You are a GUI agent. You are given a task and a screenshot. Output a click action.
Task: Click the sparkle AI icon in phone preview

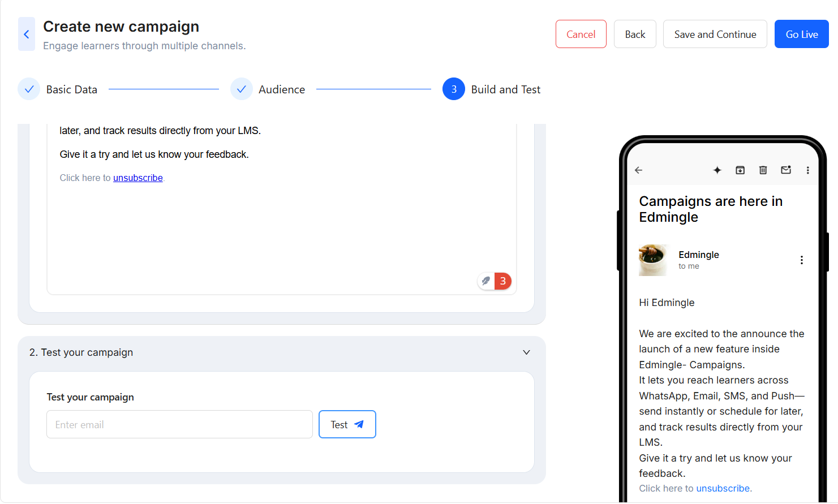[717, 170]
